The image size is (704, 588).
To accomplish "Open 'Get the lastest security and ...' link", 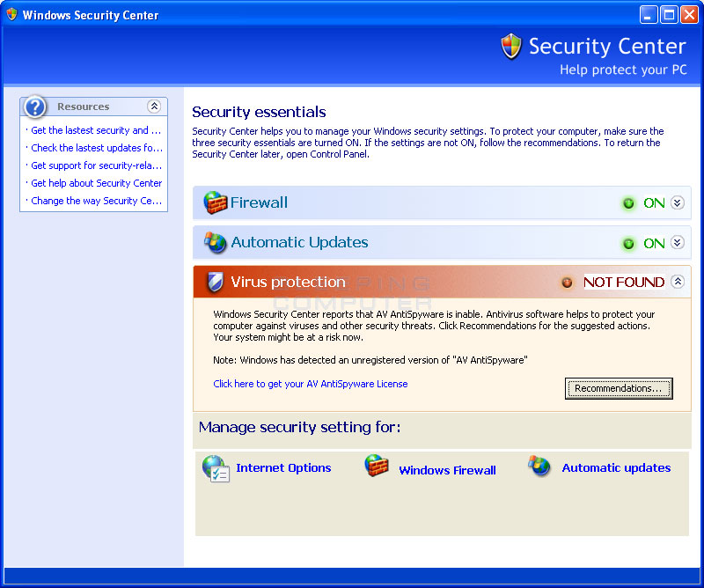I will (96, 130).
